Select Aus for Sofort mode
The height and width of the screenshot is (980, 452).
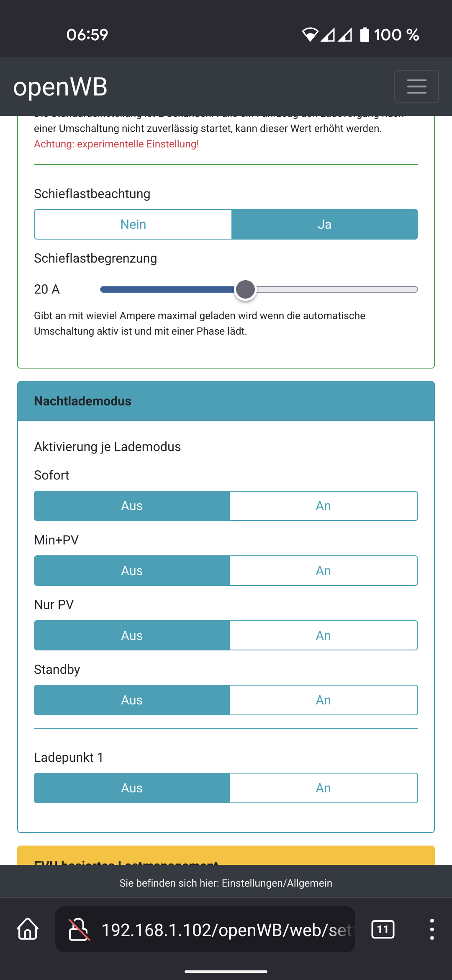(x=132, y=506)
